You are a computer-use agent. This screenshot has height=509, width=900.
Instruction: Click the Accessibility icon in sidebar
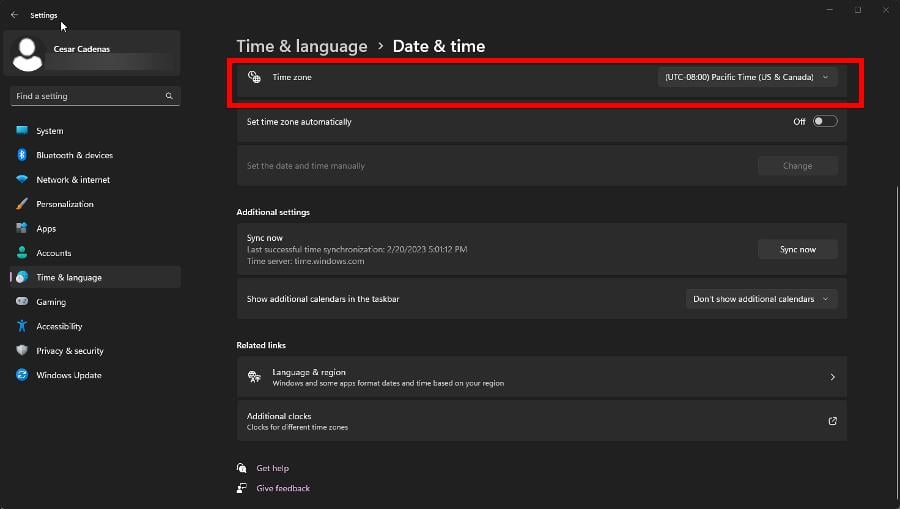coord(22,326)
